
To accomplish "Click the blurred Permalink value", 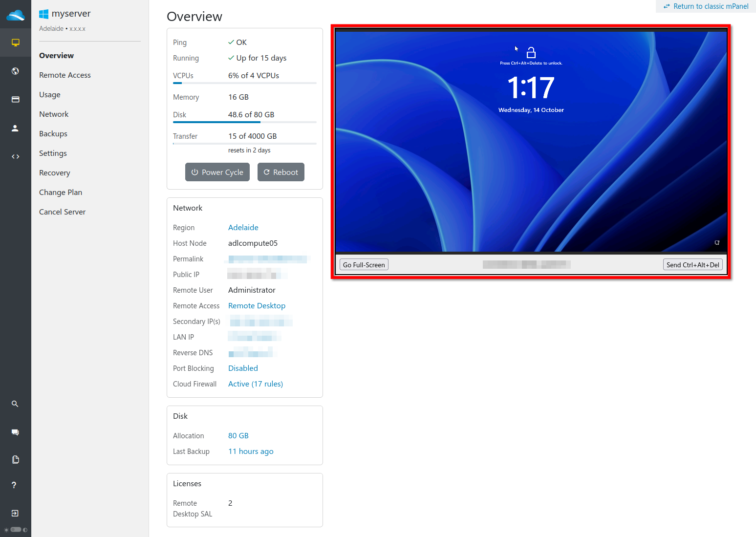I will click(268, 259).
